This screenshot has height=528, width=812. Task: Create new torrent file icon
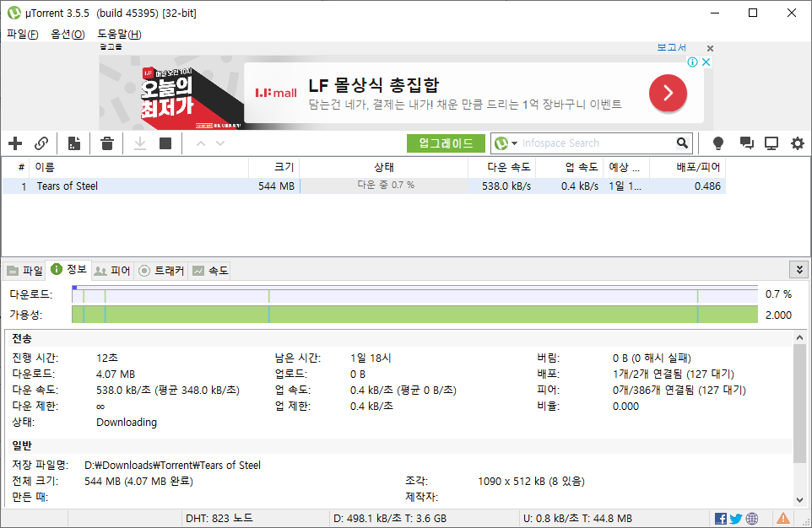[74, 143]
